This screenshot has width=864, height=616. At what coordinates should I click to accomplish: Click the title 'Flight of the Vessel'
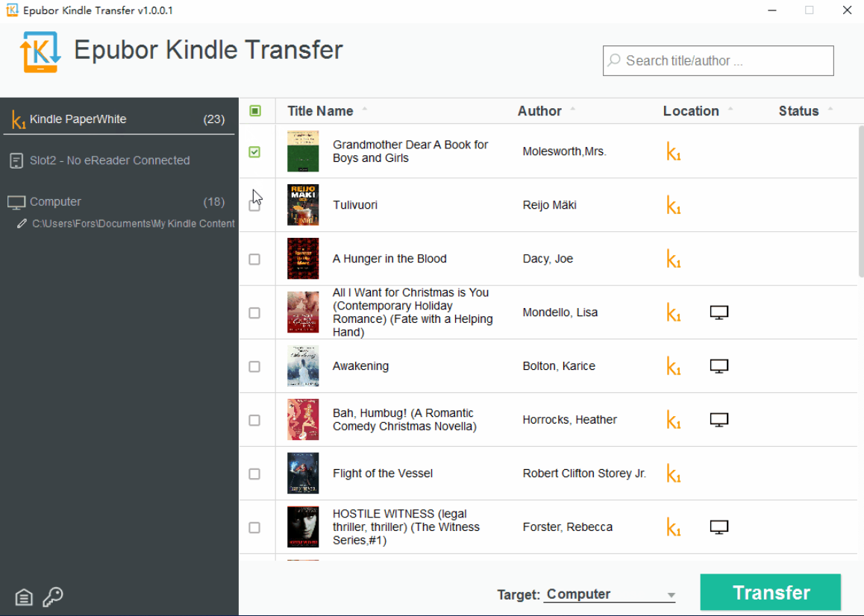[383, 474]
